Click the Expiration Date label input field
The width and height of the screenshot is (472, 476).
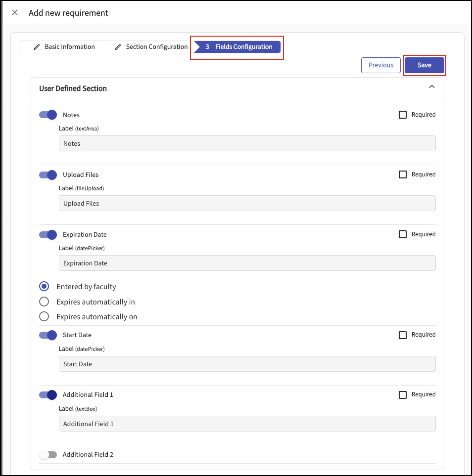point(247,263)
